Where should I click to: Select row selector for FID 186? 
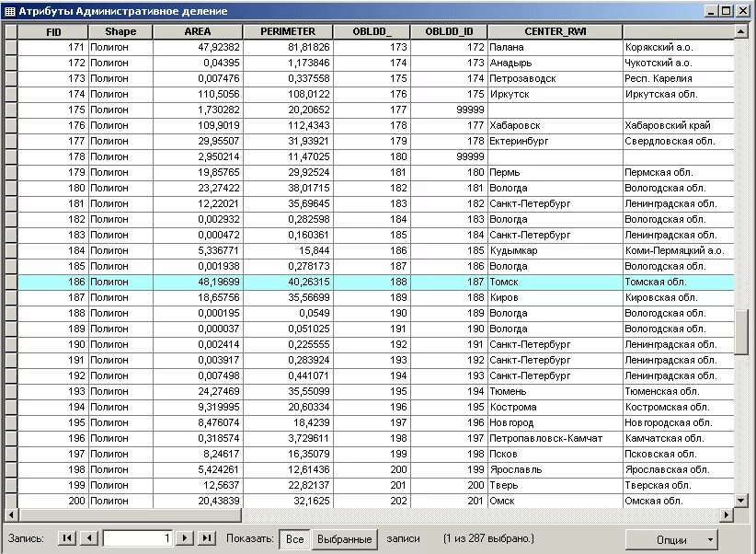pos(11,282)
